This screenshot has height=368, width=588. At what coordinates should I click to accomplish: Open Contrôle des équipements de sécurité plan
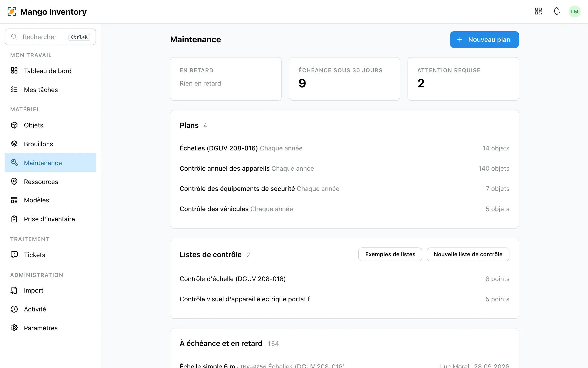pyautogui.click(x=344, y=189)
